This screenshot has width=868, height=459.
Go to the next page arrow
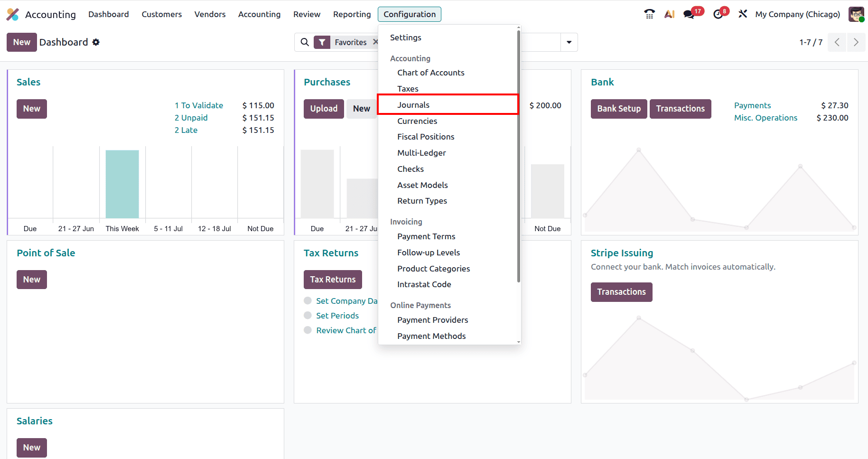856,42
